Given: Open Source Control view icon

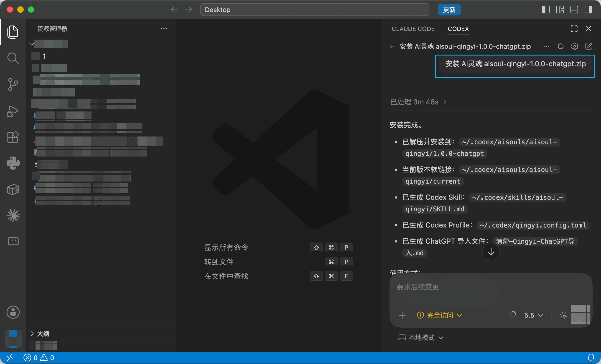Looking at the screenshot, I should click(13, 84).
